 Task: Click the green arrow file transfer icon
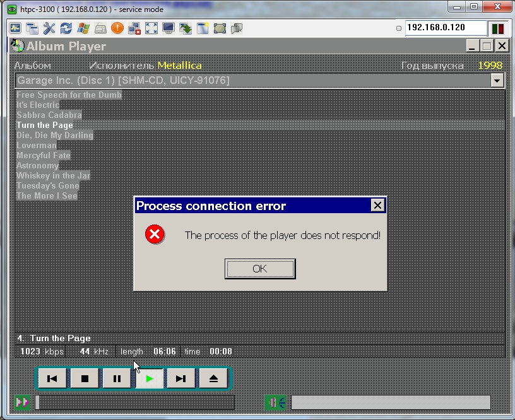pos(186,28)
